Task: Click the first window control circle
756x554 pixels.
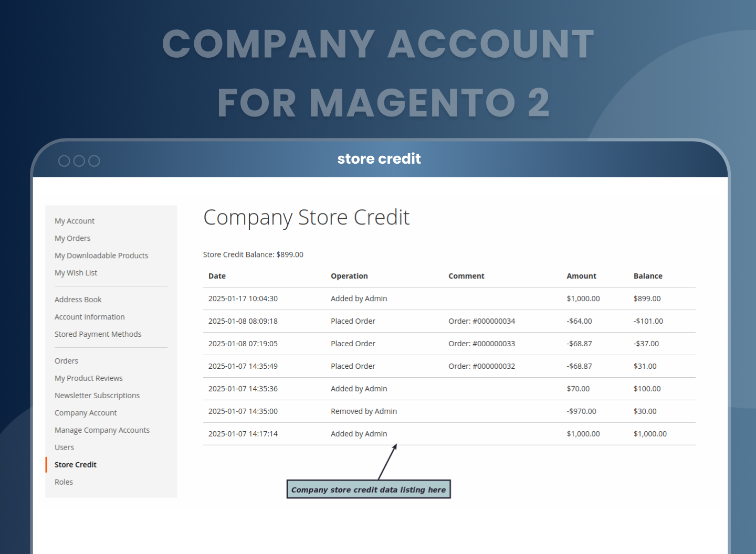Action: click(64, 161)
